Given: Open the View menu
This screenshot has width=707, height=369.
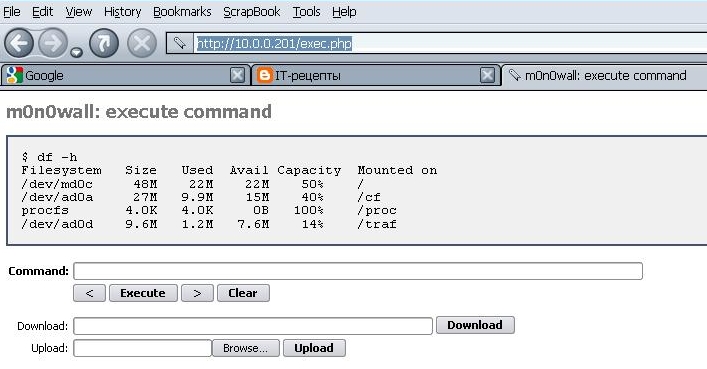Looking at the screenshot, I should point(78,12).
